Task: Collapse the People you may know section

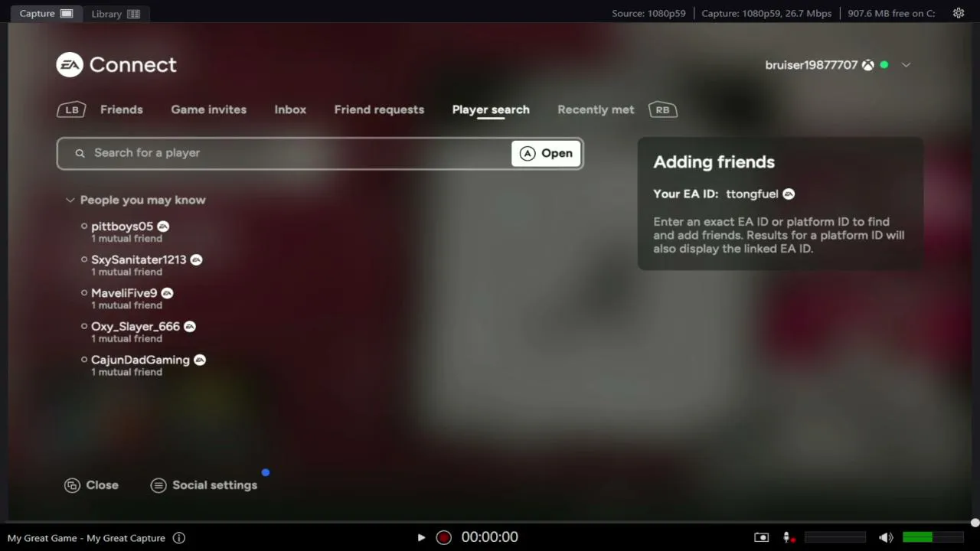Action: pos(70,200)
